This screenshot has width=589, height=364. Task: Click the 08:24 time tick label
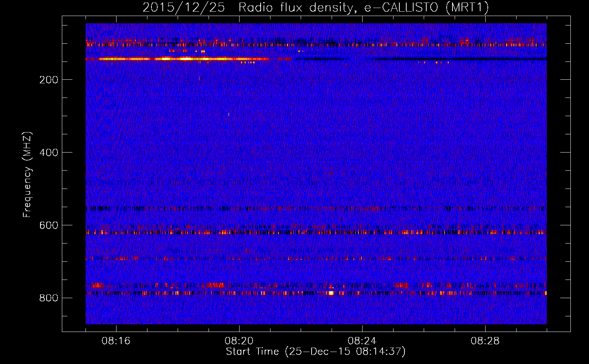(x=362, y=341)
